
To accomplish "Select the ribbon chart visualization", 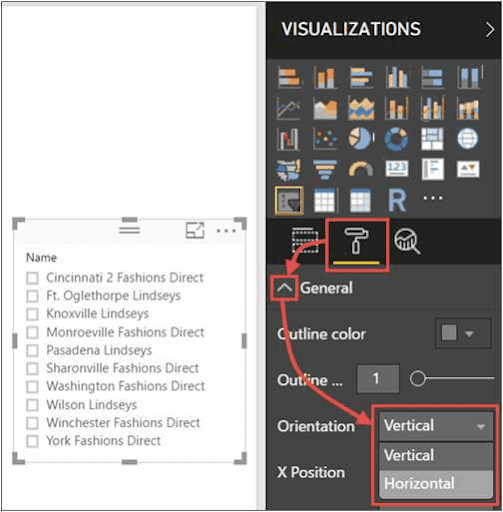I will [468, 108].
